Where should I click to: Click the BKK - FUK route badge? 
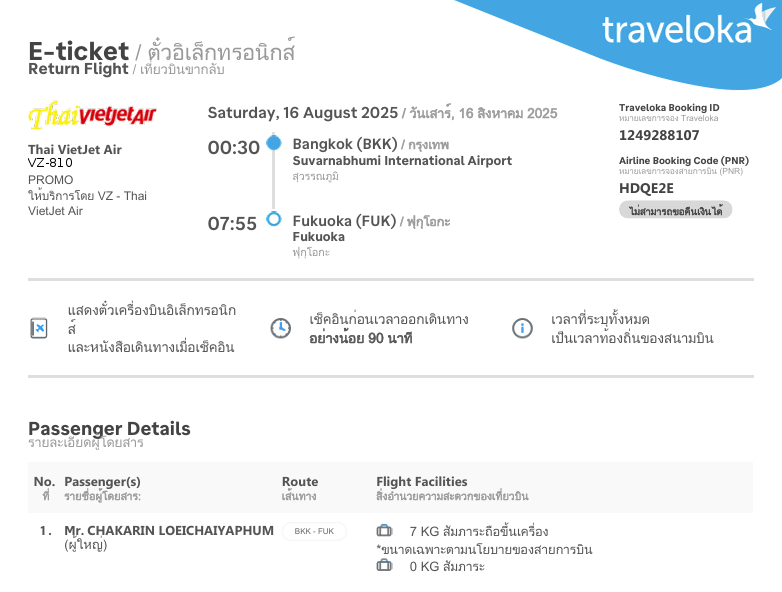(x=314, y=531)
